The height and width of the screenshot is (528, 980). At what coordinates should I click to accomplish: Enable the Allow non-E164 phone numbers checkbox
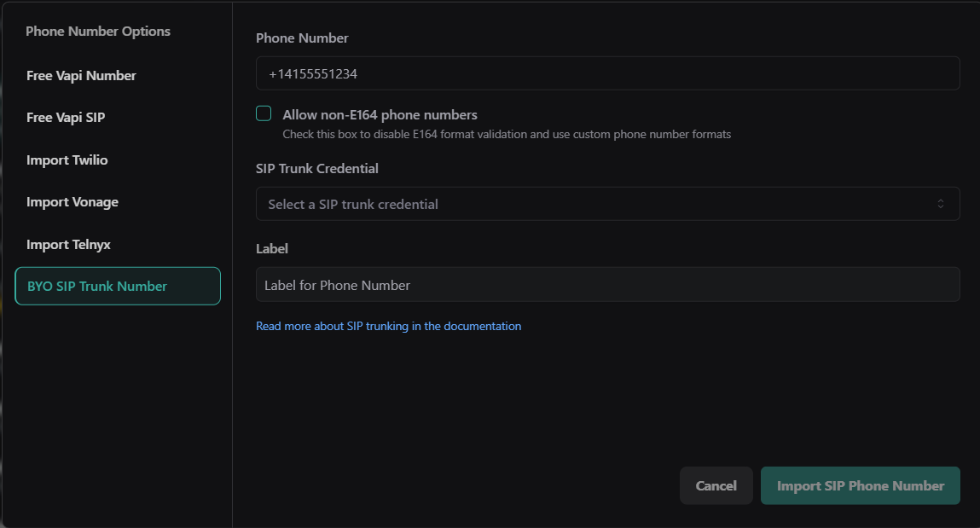pyautogui.click(x=264, y=114)
